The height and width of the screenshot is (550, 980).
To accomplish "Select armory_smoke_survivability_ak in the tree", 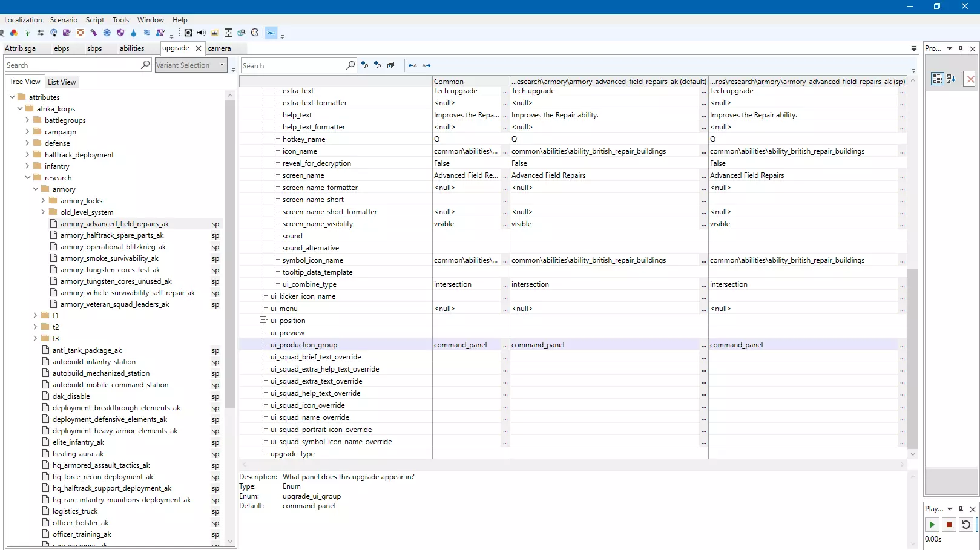I will click(x=109, y=258).
